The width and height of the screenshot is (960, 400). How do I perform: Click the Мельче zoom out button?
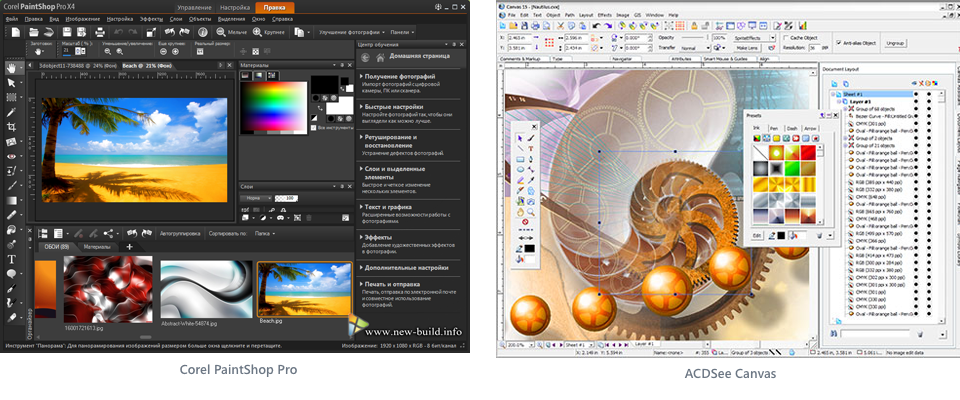tap(232, 32)
